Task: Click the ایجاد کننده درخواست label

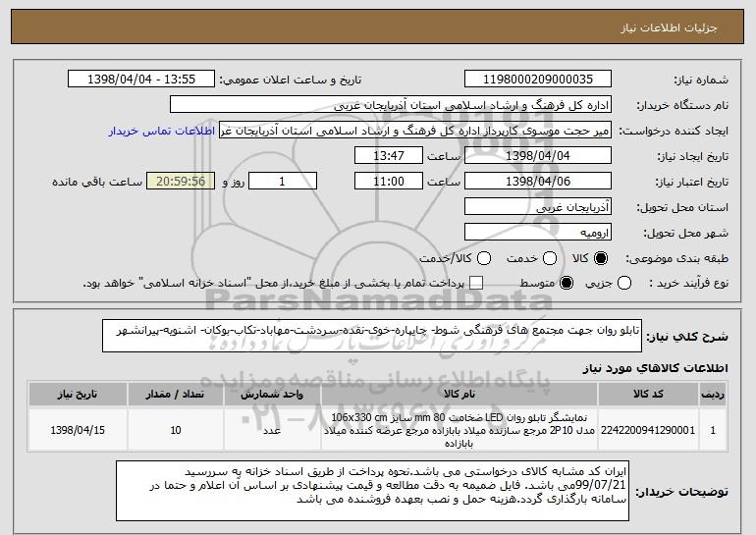Action: [x=674, y=132]
